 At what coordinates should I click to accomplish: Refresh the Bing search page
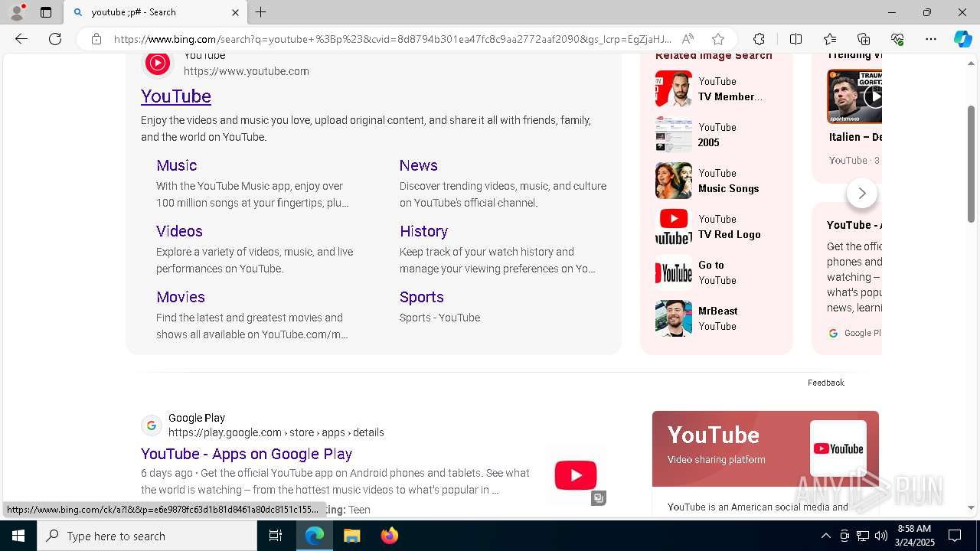(55, 39)
